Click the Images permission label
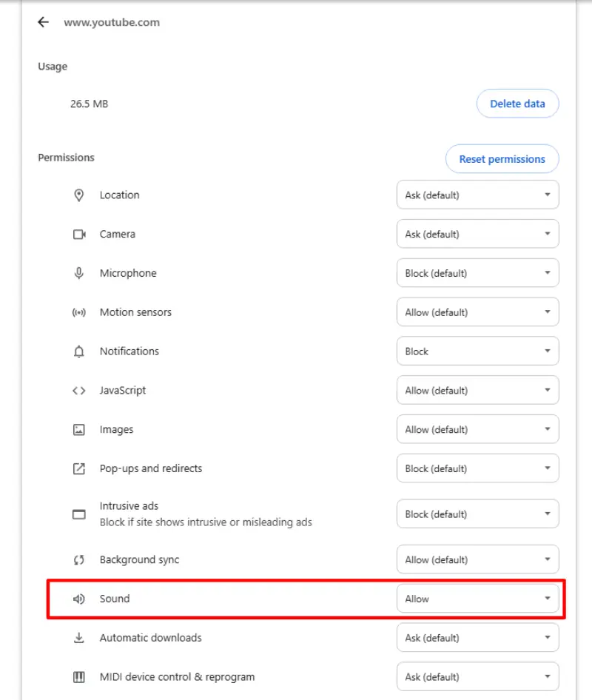The width and height of the screenshot is (592, 700). pyautogui.click(x=116, y=430)
